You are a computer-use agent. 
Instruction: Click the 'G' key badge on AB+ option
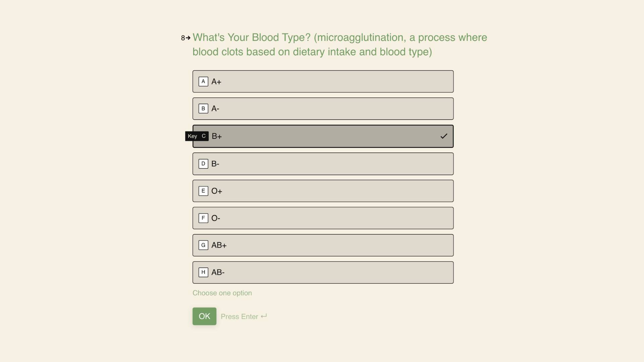coord(203,245)
